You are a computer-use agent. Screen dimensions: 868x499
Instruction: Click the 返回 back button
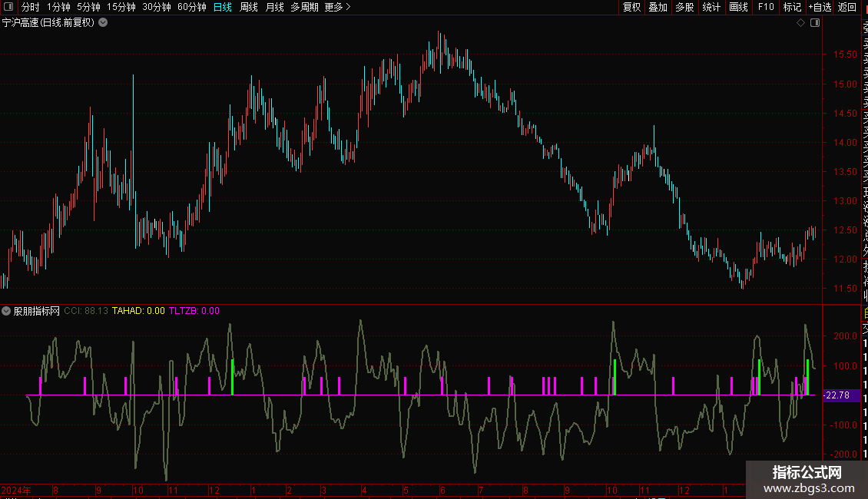(x=847, y=8)
